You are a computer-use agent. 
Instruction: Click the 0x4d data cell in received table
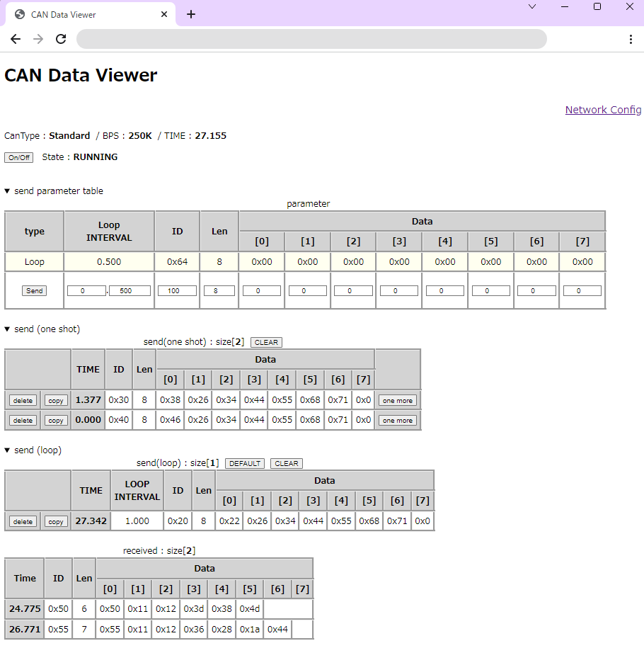click(x=250, y=609)
